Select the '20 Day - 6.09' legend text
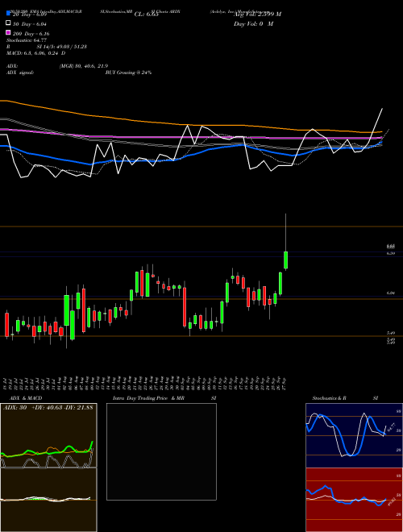 point(30,15)
